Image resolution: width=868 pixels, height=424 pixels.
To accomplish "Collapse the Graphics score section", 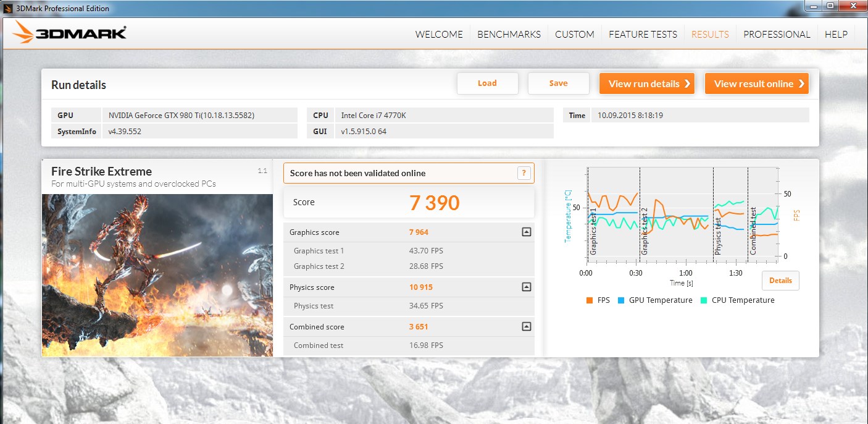I will (526, 232).
